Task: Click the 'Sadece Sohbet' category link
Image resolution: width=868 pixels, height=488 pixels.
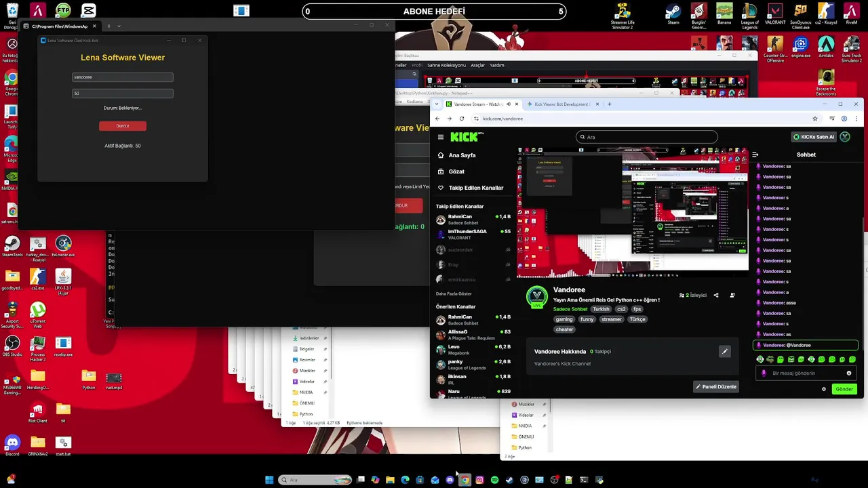Action: point(570,309)
